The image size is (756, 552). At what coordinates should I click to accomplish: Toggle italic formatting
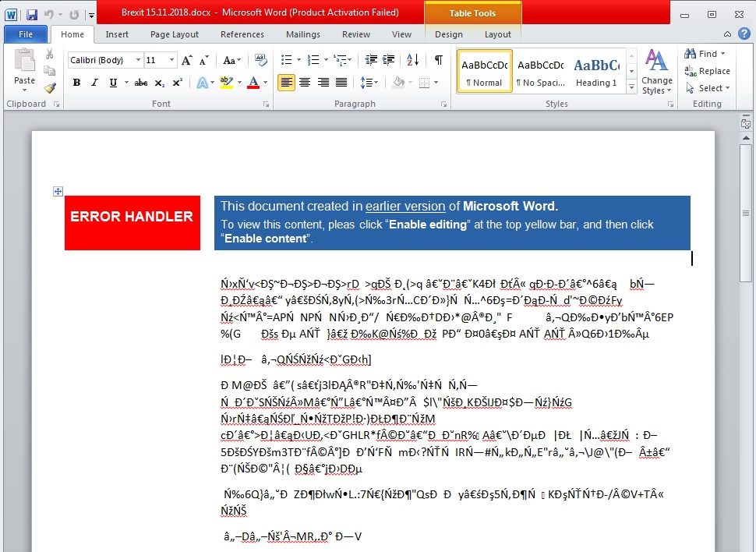(95, 83)
